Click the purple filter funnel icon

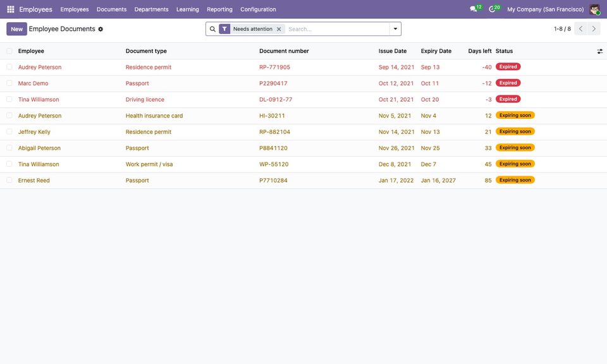(x=224, y=29)
